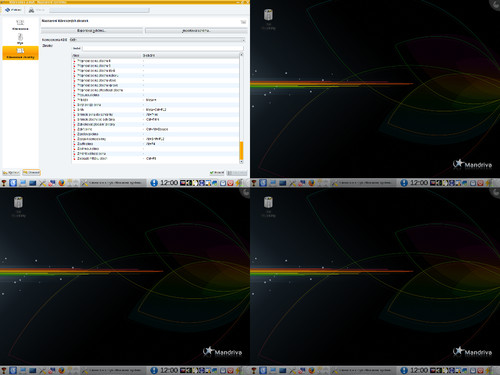This screenshot has width=500, height=375.
Task: Sort the shortcut list by the Global column header
Action: pos(190,55)
